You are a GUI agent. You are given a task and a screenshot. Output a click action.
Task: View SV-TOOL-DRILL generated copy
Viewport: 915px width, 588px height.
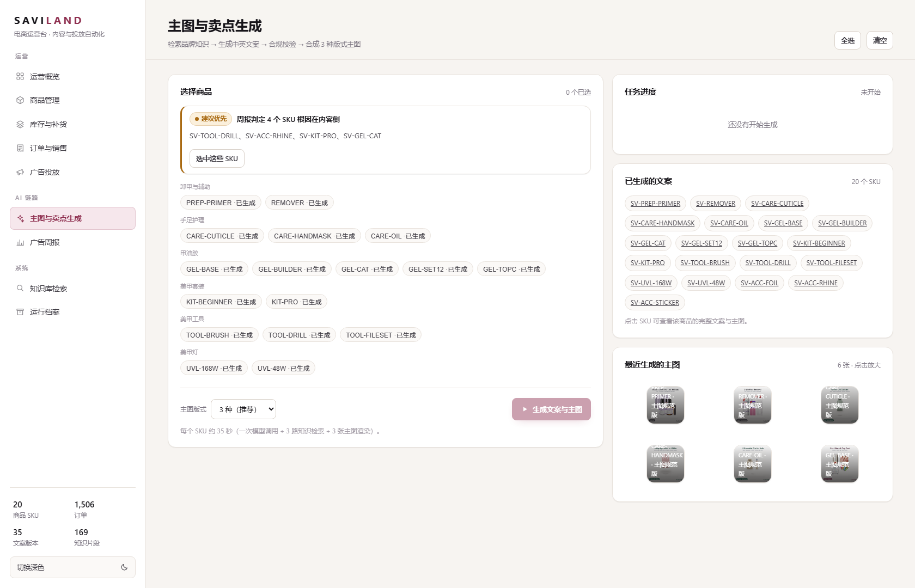(768, 263)
